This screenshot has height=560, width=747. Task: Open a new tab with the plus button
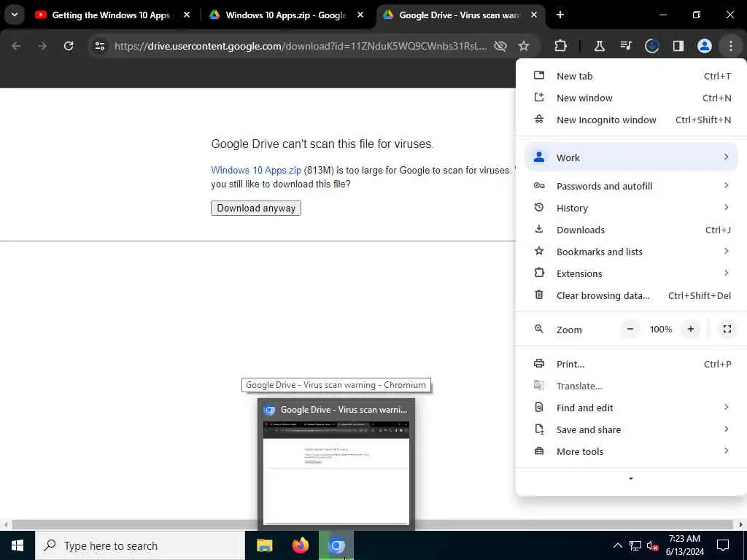(x=560, y=15)
